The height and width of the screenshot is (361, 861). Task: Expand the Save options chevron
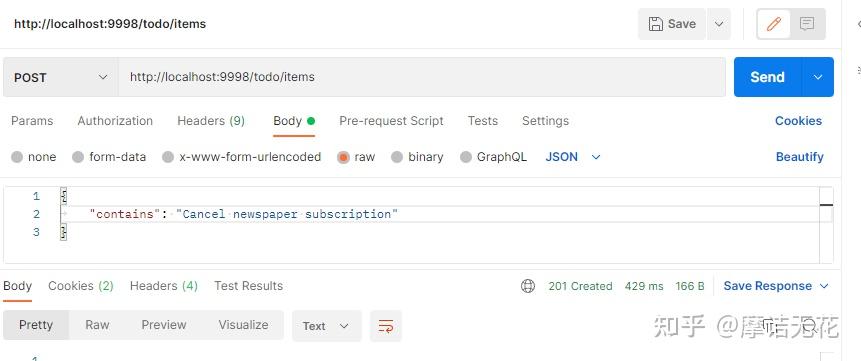[719, 24]
